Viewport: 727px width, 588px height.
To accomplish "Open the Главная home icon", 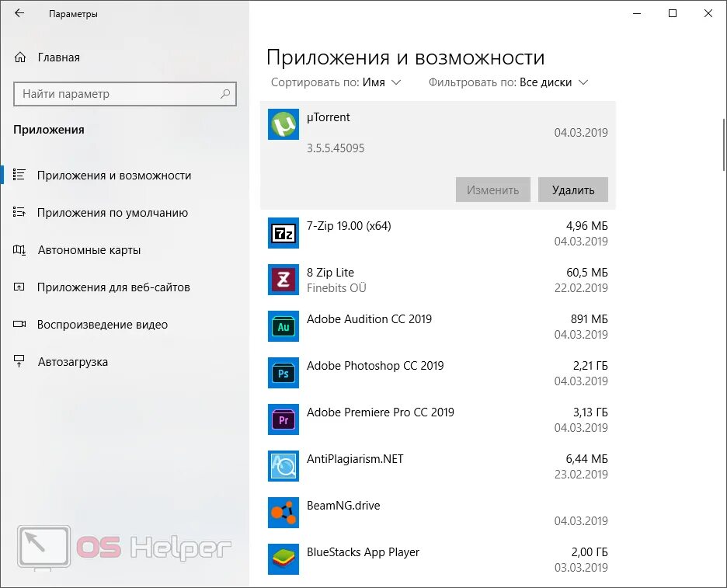I will [x=20, y=57].
